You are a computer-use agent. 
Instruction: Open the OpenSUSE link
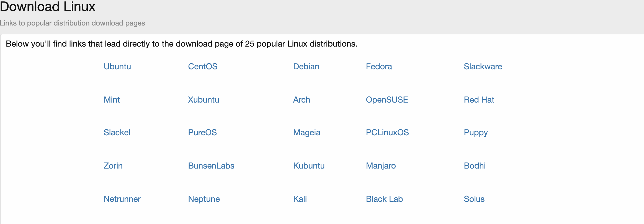pyautogui.click(x=387, y=100)
